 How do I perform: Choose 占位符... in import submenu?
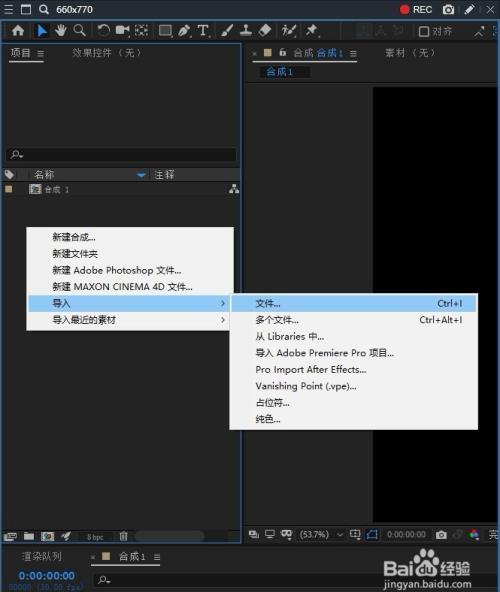[x=353, y=403]
